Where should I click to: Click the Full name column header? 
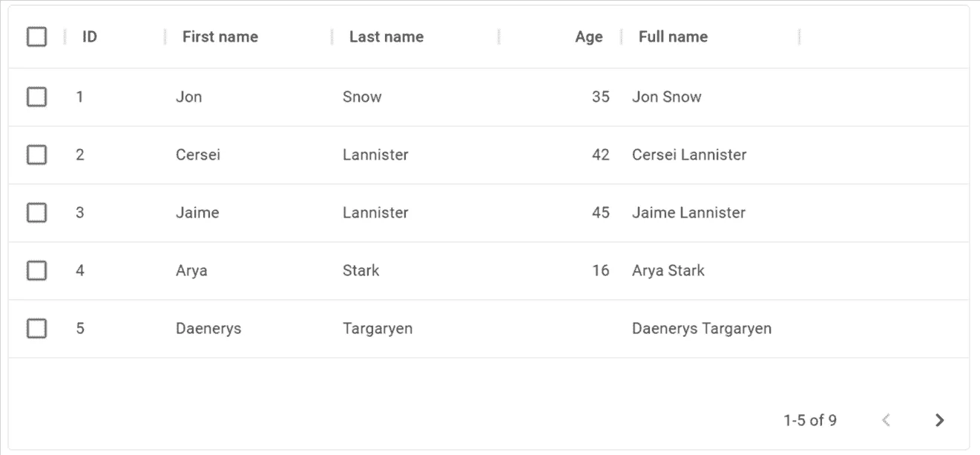[x=673, y=36]
